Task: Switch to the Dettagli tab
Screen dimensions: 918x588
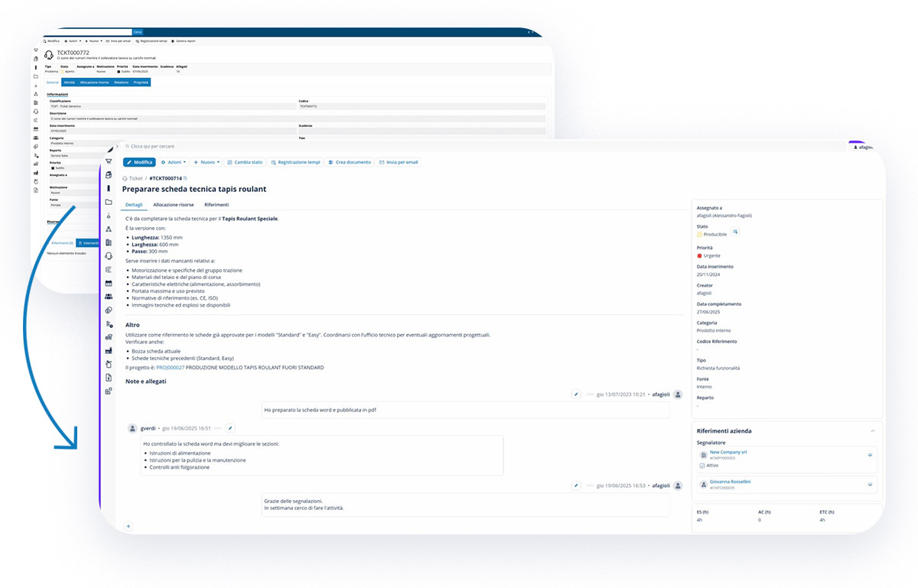Action: (134, 205)
